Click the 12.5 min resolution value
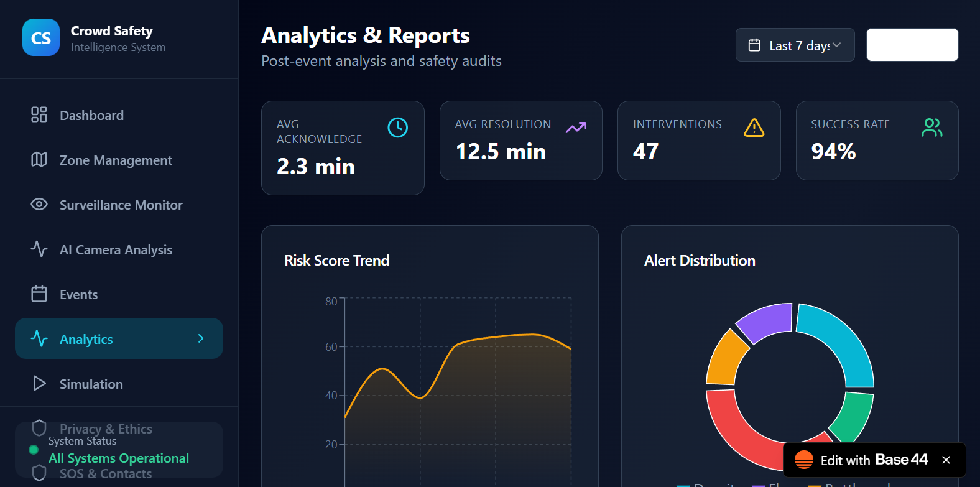This screenshot has height=487, width=980. tap(501, 152)
